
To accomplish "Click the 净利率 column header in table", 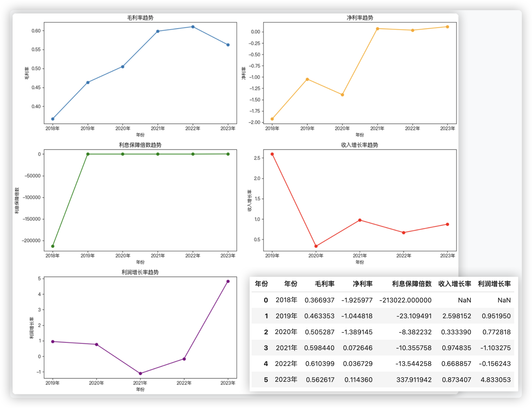I will click(362, 284).
